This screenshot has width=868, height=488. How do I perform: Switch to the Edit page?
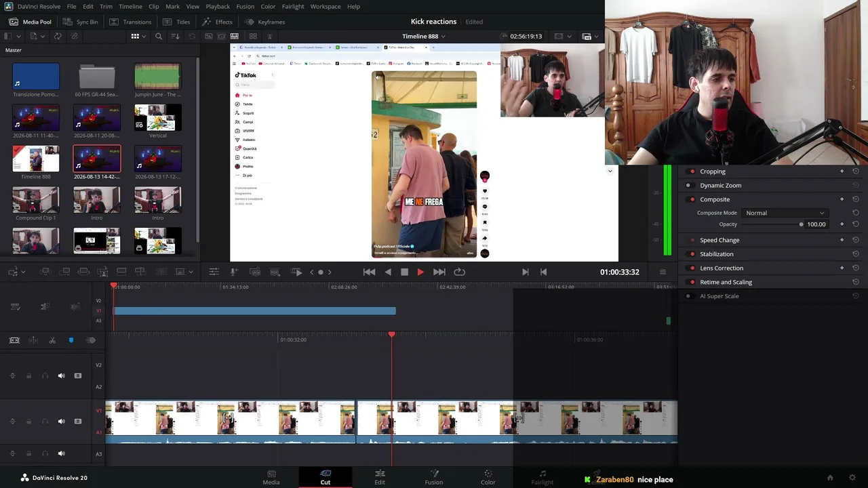(x=380, y=477)
